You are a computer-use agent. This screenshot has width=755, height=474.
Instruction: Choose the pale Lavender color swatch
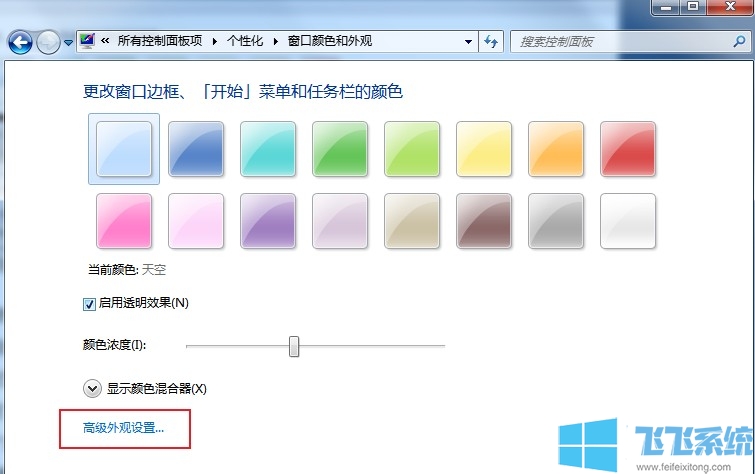click(340, 221)
